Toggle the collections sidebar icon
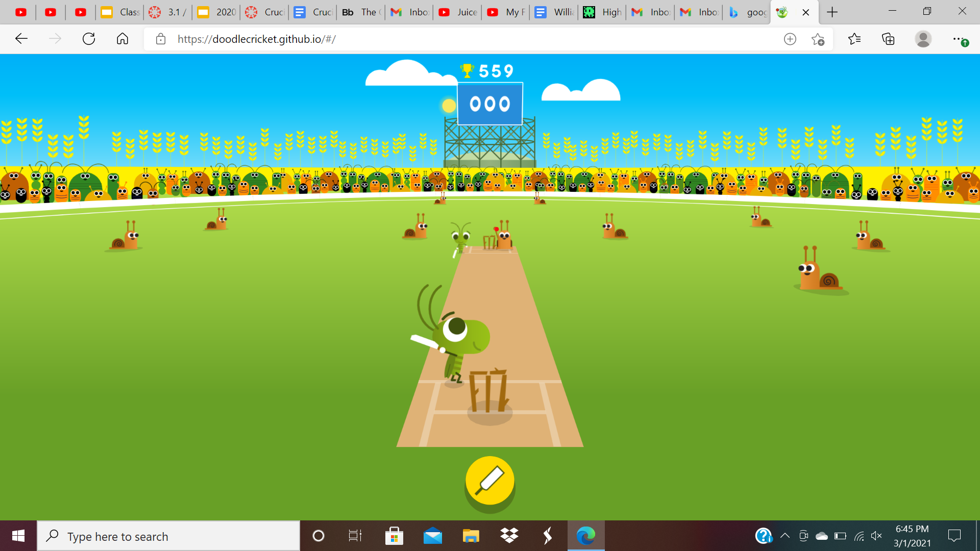This screenshot has width=980, height=551. click(888, 39)
